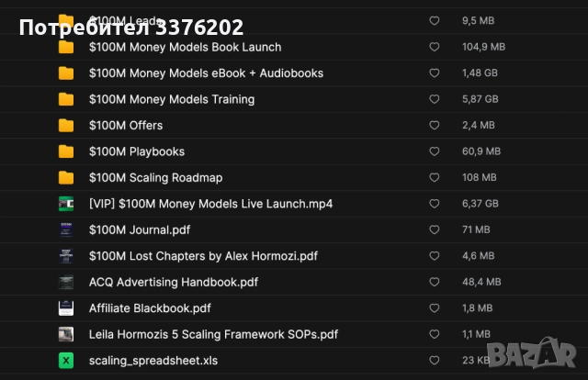
Task: Click the video thumbnail for Money Models Live Launch.mp4
Action: coord(66,204)
